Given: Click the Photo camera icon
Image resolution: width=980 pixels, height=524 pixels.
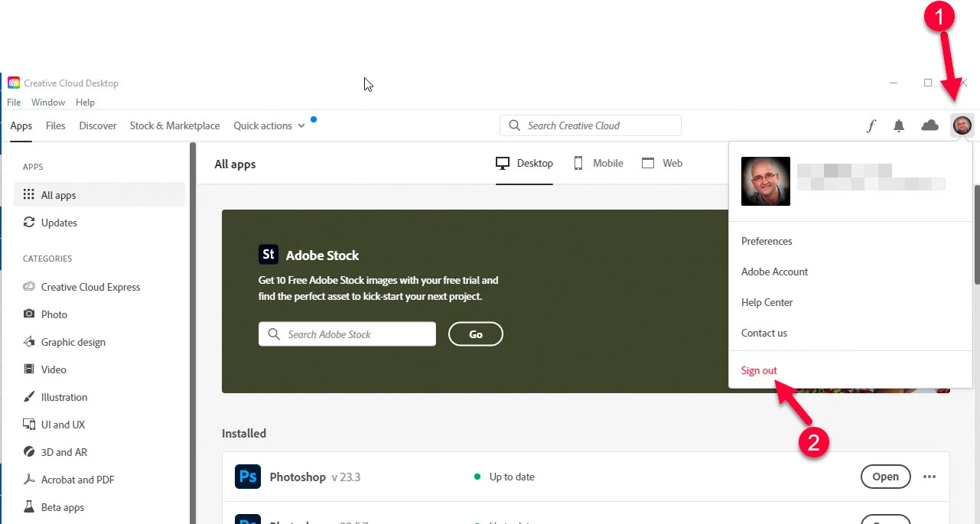Looking at the screenshot, I should [x=29, y=314].
